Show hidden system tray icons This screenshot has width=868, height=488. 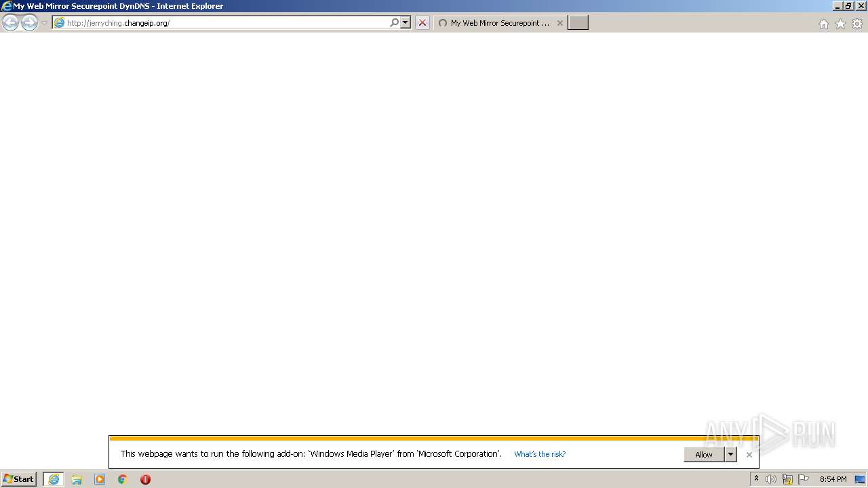click(x=757, y=479)
